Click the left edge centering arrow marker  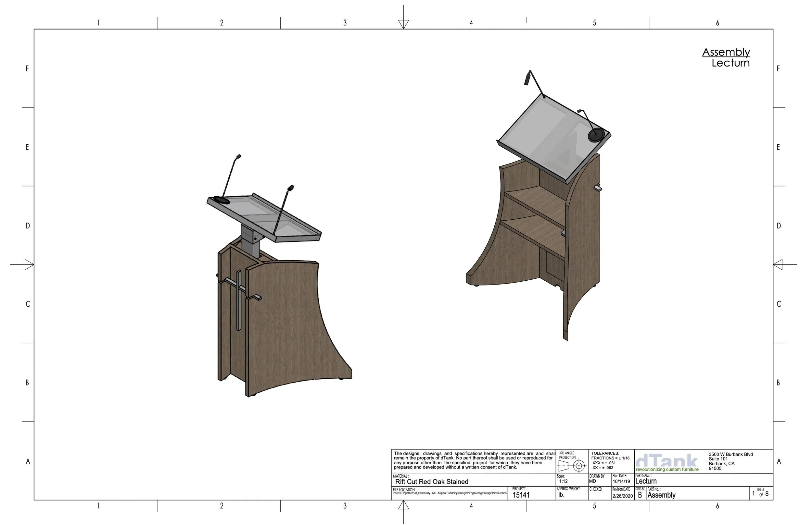point(29,264)
